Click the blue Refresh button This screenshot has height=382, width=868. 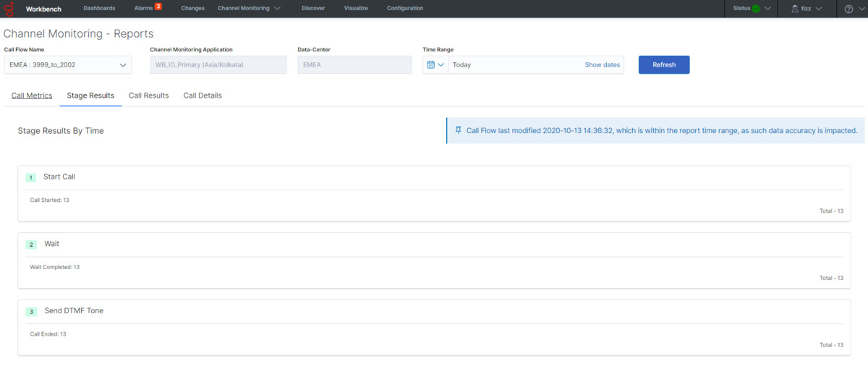pyautogui.click(x=664, y=64)
